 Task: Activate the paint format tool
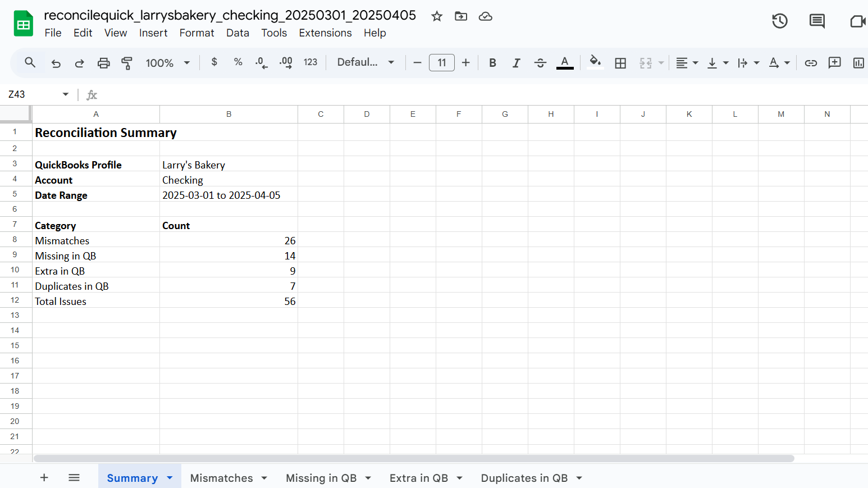pos(127,63)
